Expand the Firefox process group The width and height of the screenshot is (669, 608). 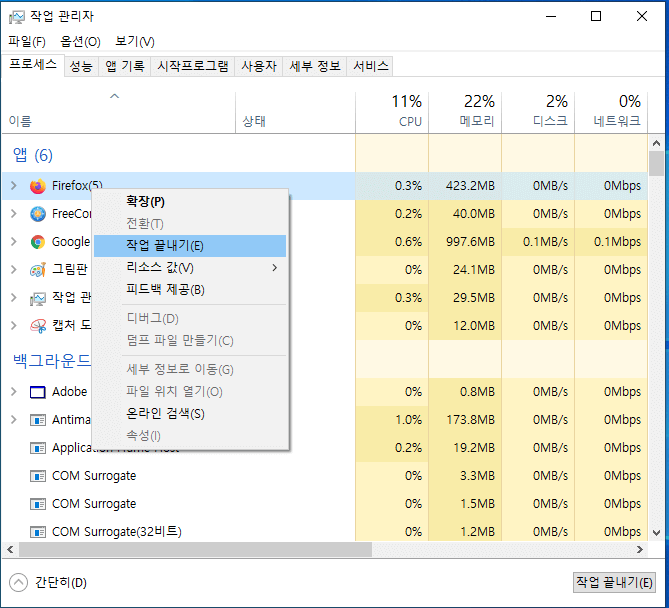(x=14, y=186)
